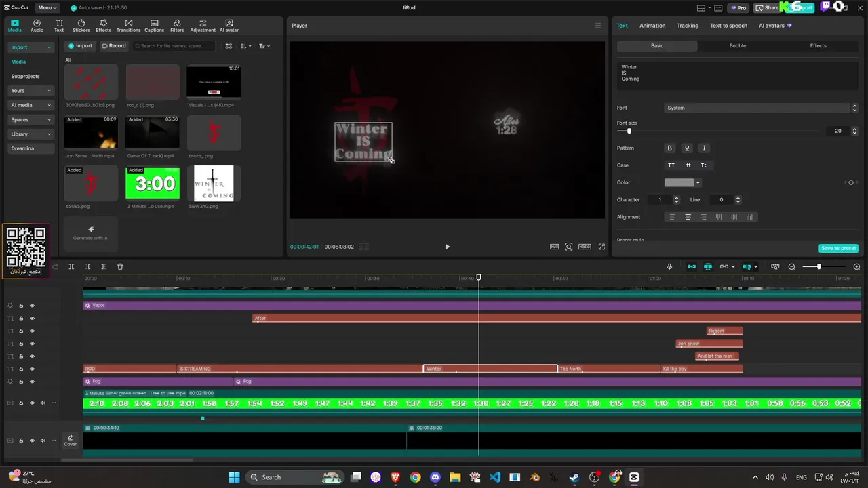Open the player hamburger menu icon

point(597,26)
